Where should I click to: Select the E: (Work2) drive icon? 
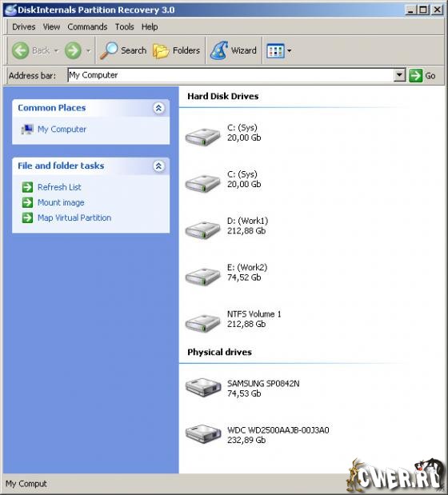(x=202, y=276)
